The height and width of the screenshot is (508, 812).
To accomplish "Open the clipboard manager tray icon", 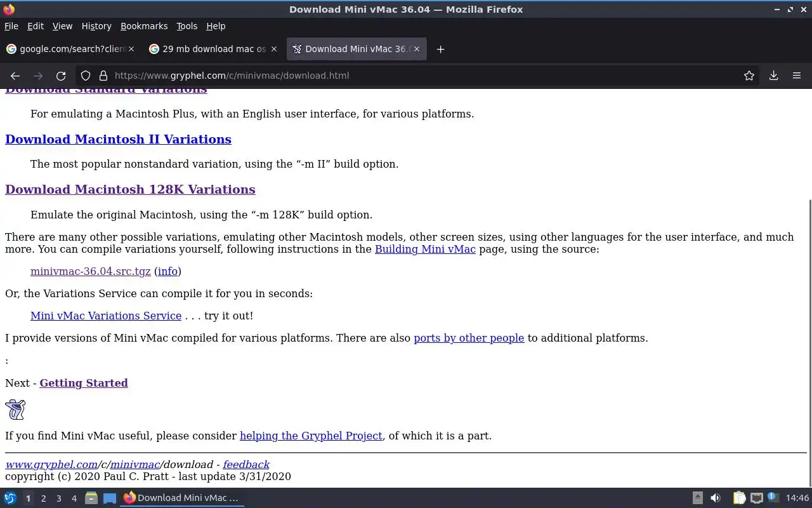I will click(739, 498).
